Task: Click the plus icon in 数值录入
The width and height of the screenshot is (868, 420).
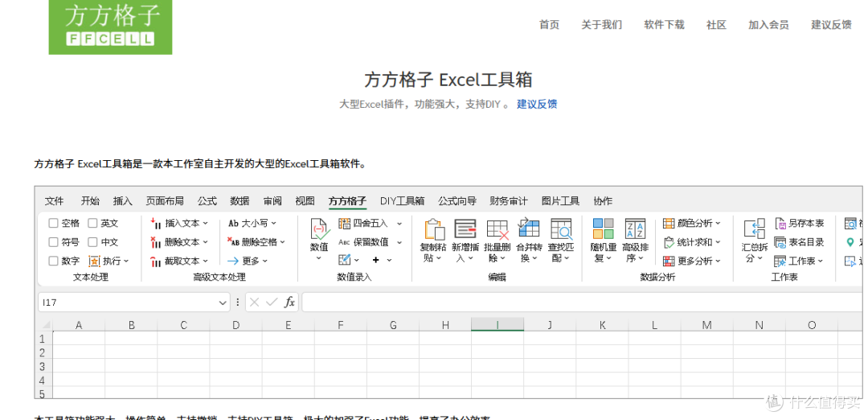Action: coord(376,260)
